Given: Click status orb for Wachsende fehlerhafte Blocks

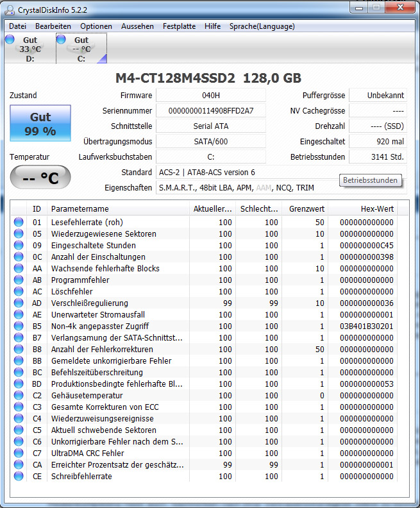Looking at the screenshot, I should tap(19, 268).
